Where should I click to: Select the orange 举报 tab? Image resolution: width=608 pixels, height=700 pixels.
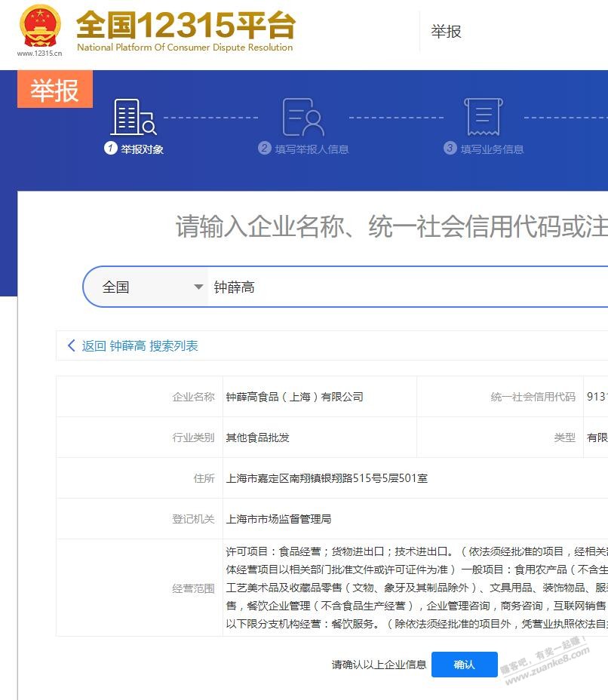(54, 90)
